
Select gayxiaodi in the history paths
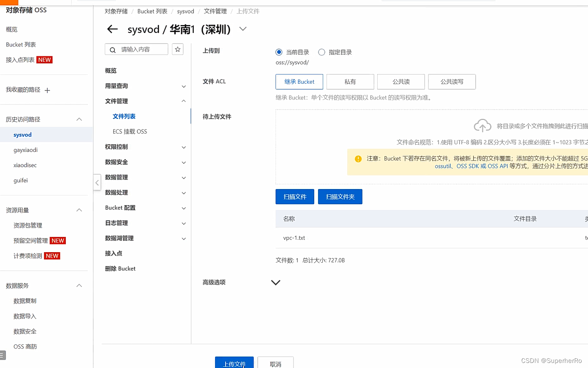click(25, 150)
